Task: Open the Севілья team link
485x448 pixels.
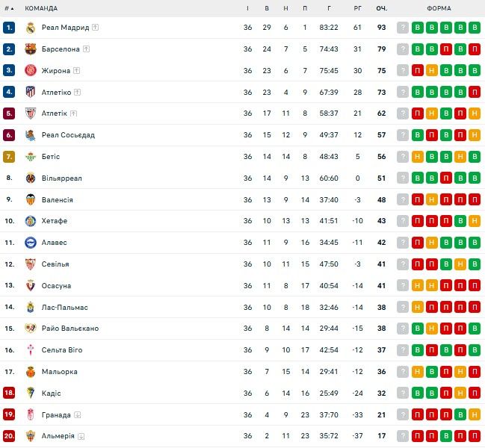Action: pyautogui.click(x=55, y=264)
